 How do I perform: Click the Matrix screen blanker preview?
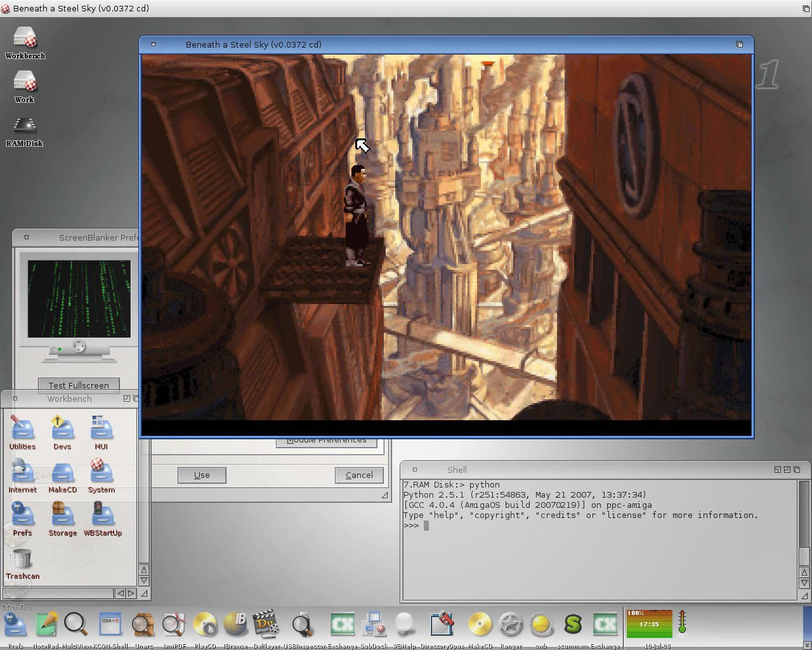79,298
